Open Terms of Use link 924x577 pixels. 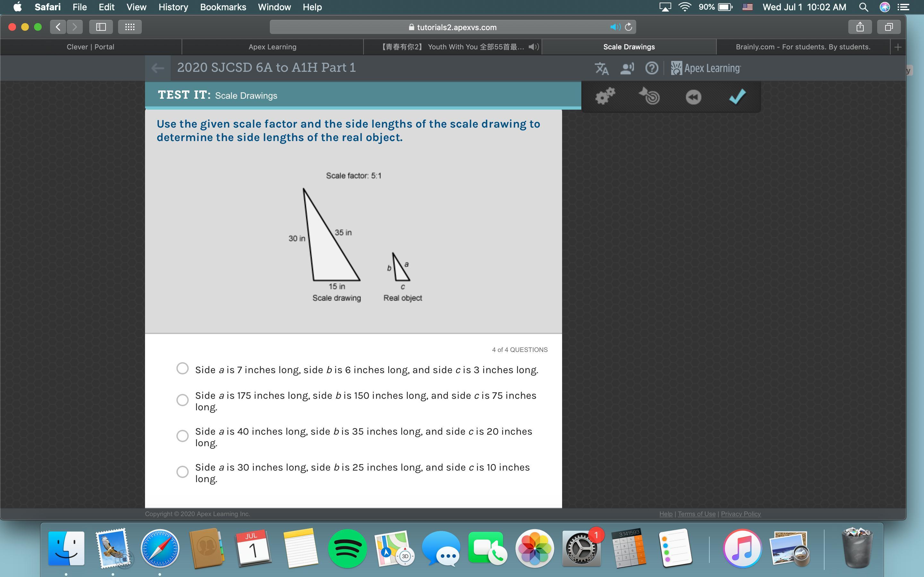click(697, 514)
